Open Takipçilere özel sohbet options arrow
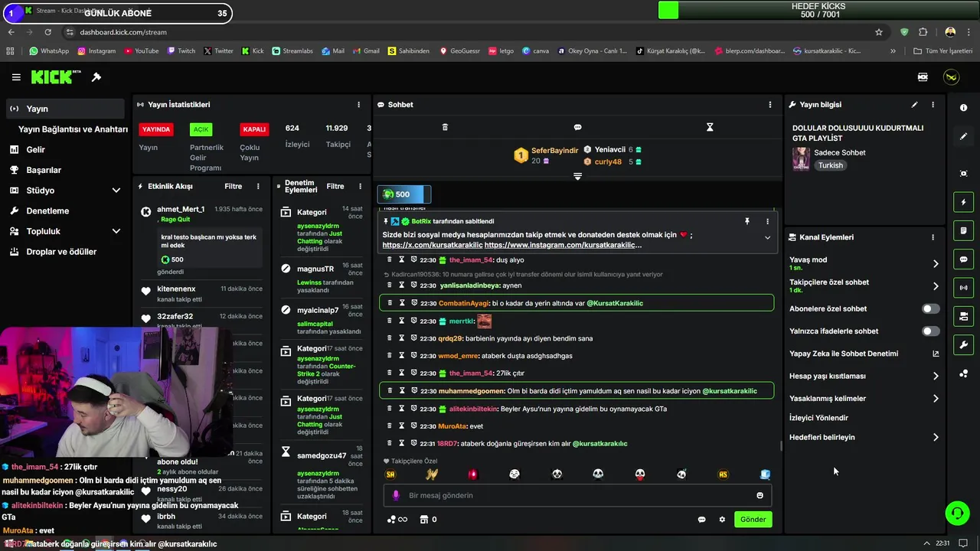980x551 pixels. (x=936, y=286)
